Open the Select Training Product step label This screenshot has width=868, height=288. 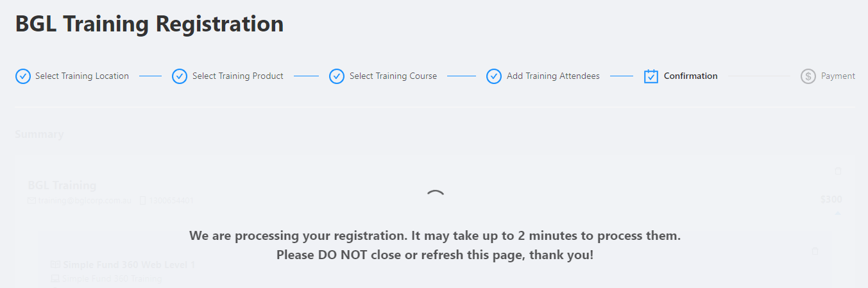coord(238,76)
